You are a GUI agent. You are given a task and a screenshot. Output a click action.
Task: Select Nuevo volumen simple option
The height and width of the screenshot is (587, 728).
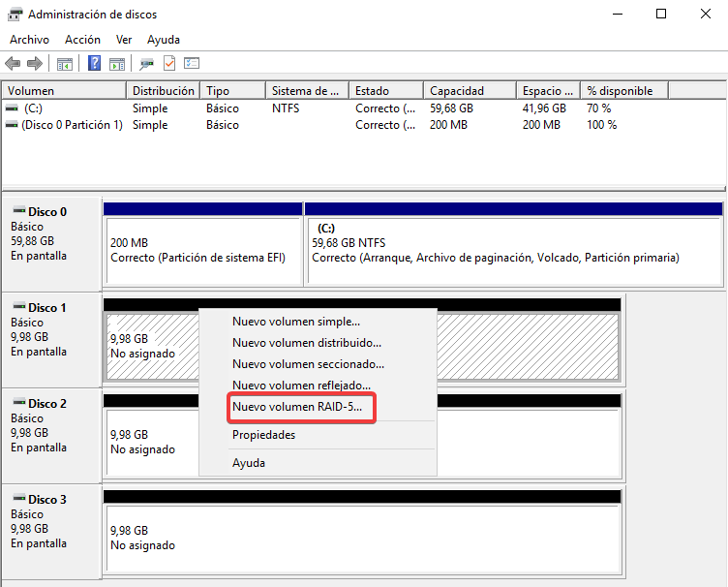[295, 322]
